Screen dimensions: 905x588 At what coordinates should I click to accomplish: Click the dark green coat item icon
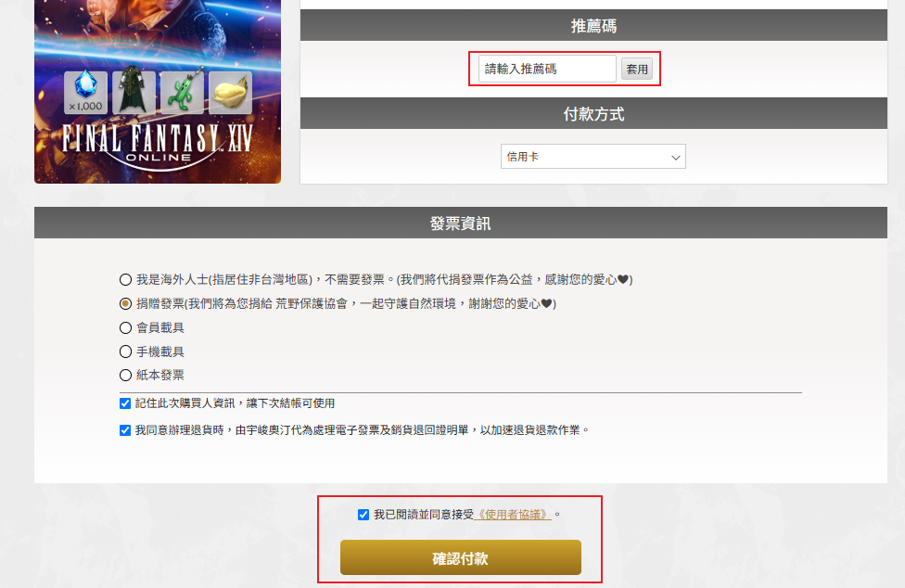134,93
